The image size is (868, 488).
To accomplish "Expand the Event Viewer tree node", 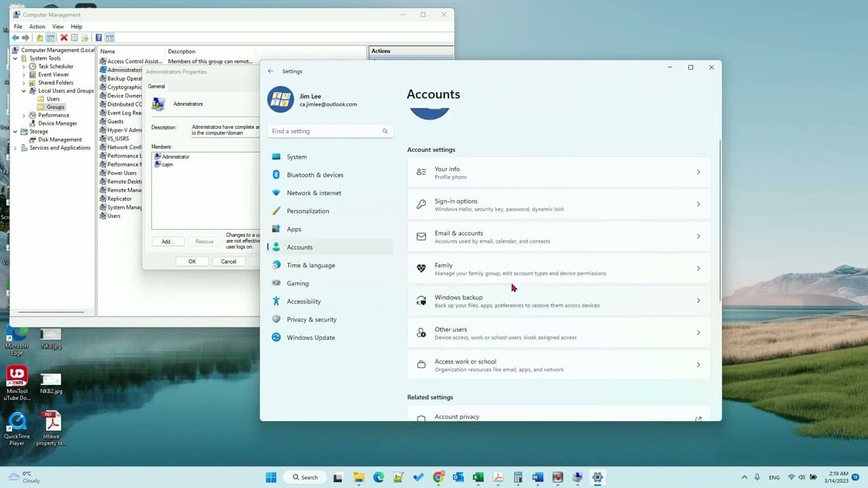I will point(24,75).
